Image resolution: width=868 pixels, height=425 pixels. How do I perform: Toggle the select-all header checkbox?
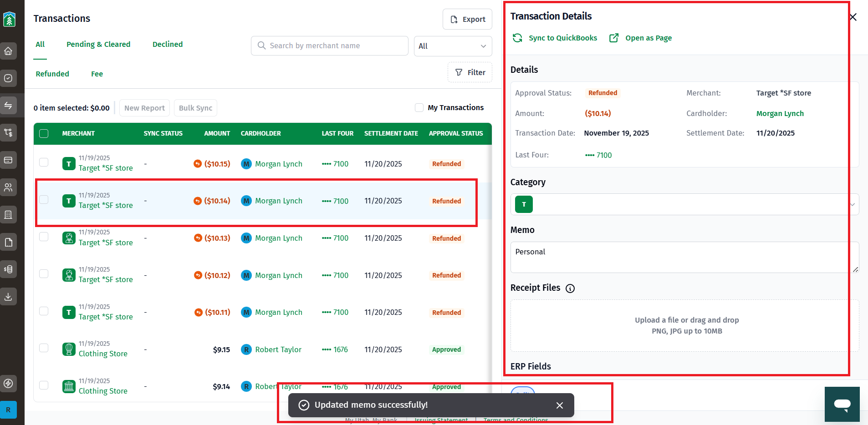pyautogui.click(x=44, y=133)
